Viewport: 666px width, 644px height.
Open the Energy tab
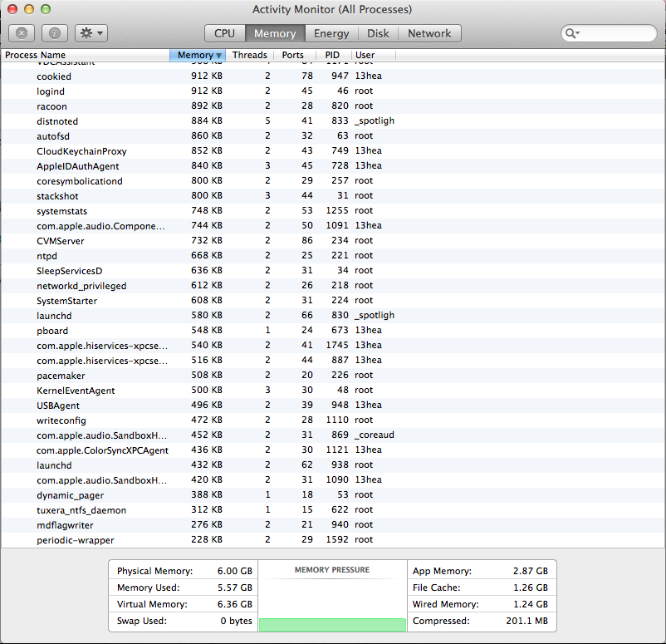pos(331,33)
